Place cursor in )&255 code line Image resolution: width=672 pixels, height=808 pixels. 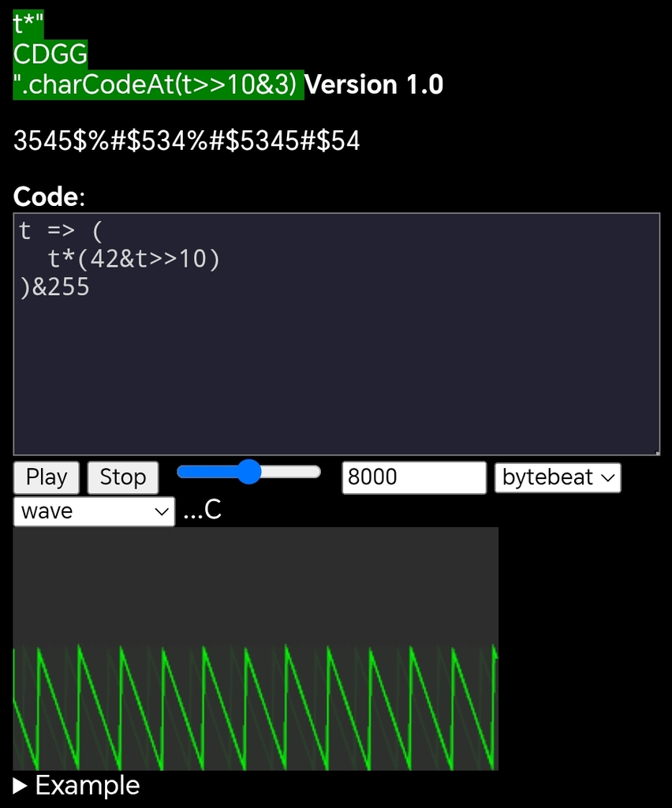55,287
